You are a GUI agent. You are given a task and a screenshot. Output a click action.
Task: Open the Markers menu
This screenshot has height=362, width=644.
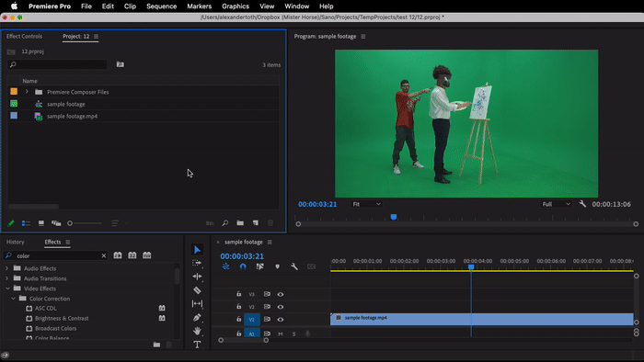click(x=200, y=6)
